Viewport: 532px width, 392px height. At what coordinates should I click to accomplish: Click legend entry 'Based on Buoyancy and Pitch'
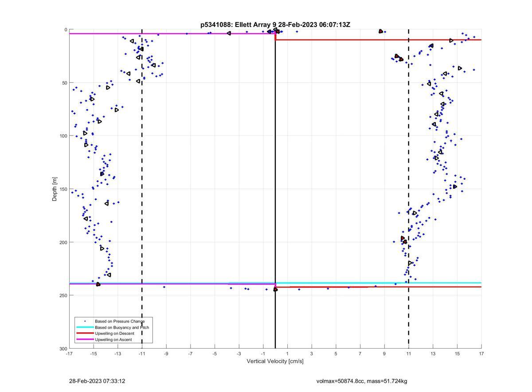[x=122, y=327]
